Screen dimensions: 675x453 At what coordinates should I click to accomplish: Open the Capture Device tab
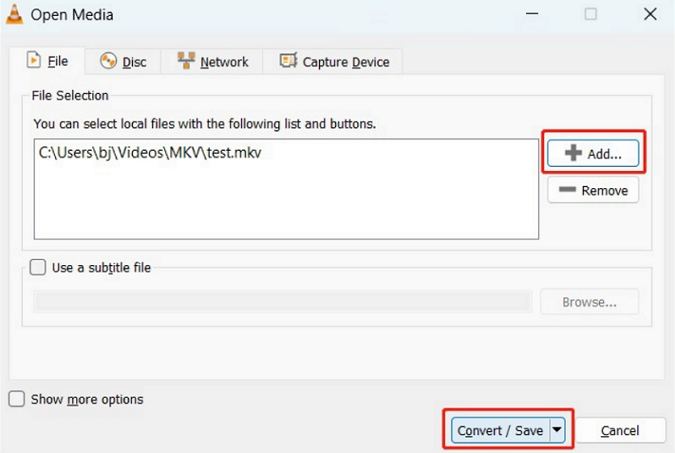(x=334, y=62)
